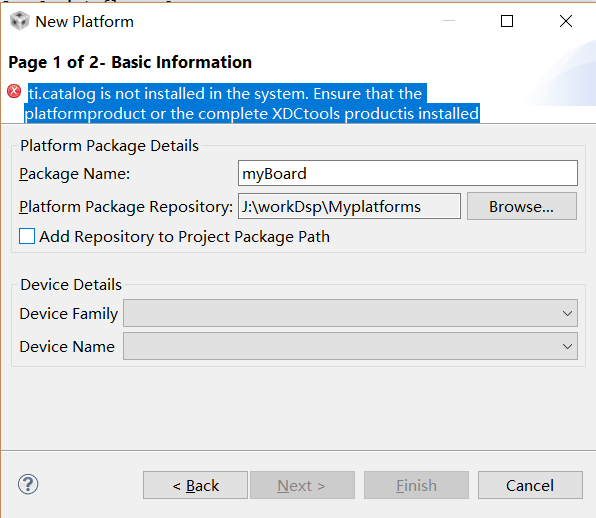Focus the Platform Package Repository path field

click(349, 206)
